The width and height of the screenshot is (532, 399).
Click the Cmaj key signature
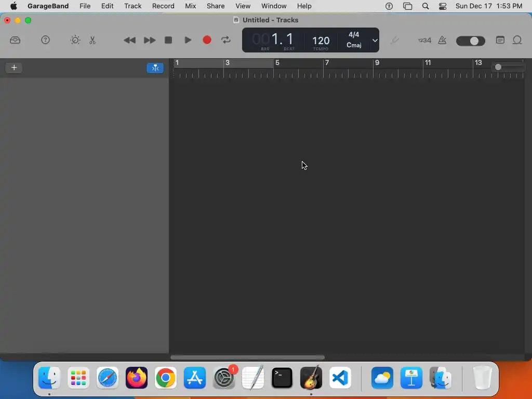point(354,45)
